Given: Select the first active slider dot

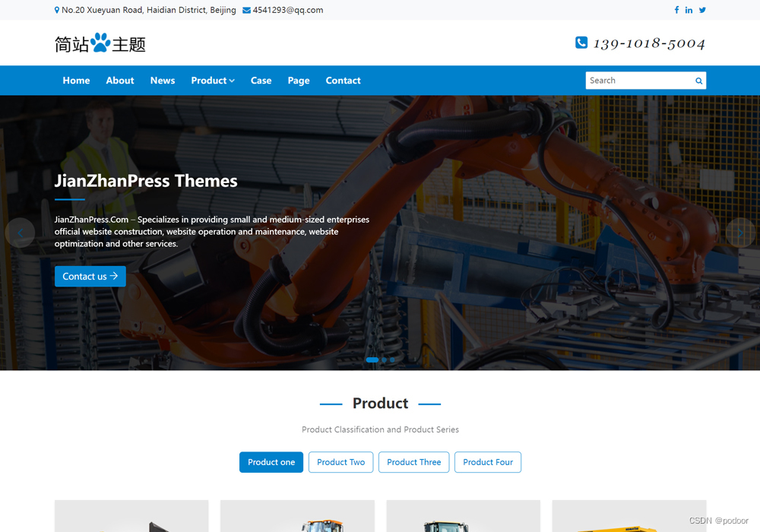Looking at the screenshot, I should pos(372,359).
